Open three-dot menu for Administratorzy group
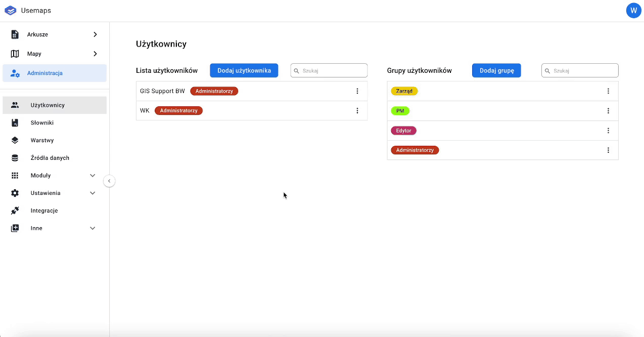The height and width of the screenshot is (337, 644). [608, 150]
